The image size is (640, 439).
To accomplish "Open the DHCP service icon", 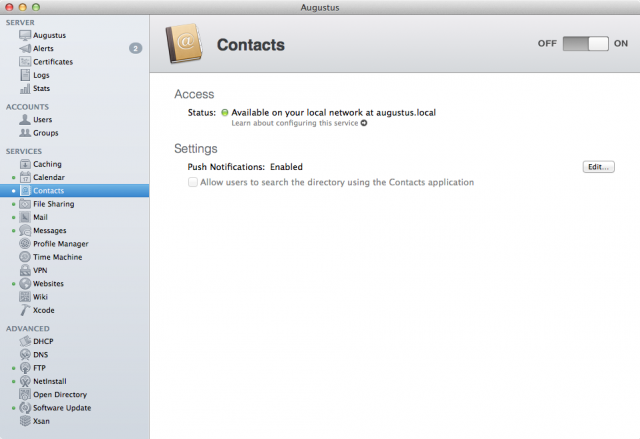I will click(25, 341).
